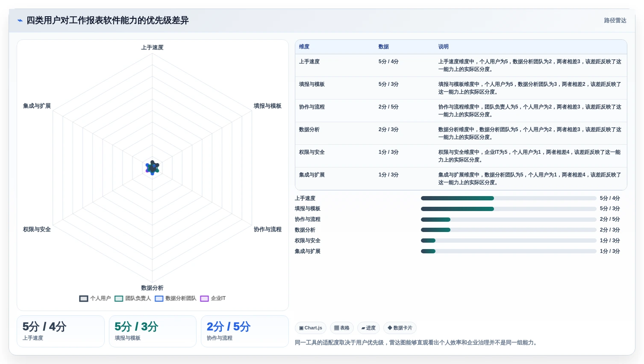
Task: Select the 协作与流程 2分 / 5分 data card
Action: tap(245, 331)
